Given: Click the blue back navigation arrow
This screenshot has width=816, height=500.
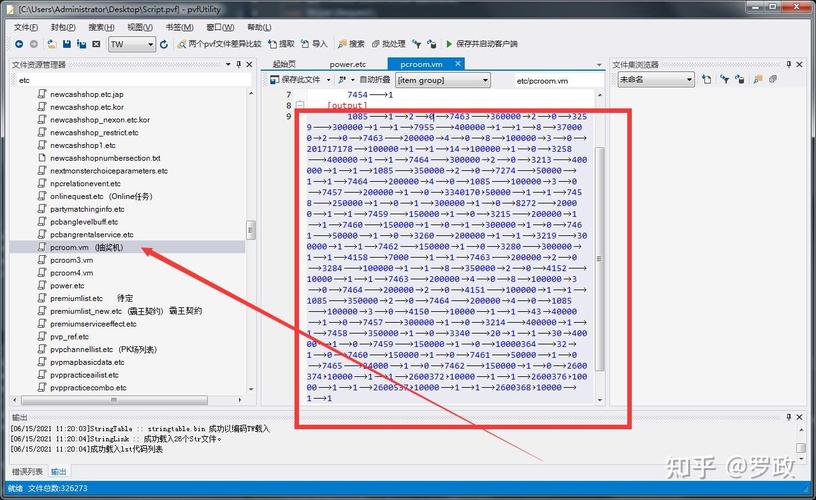Looking at the screenshot, I should pyautogui.click(x=19, y=44).
